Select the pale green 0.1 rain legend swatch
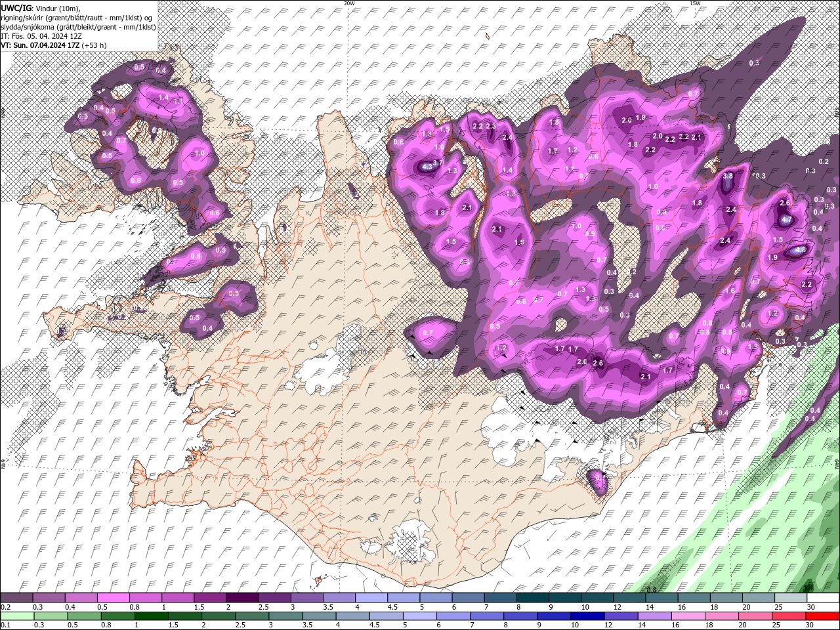 coord(16,616)
